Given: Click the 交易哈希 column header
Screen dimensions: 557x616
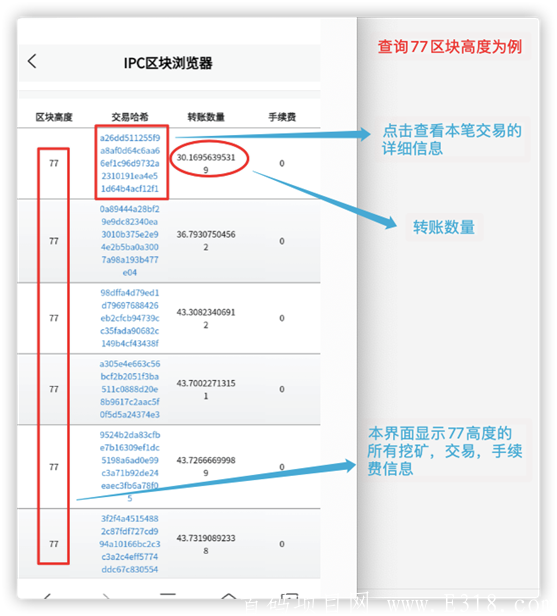Looking at the screenshot, I should click(130, 117).
